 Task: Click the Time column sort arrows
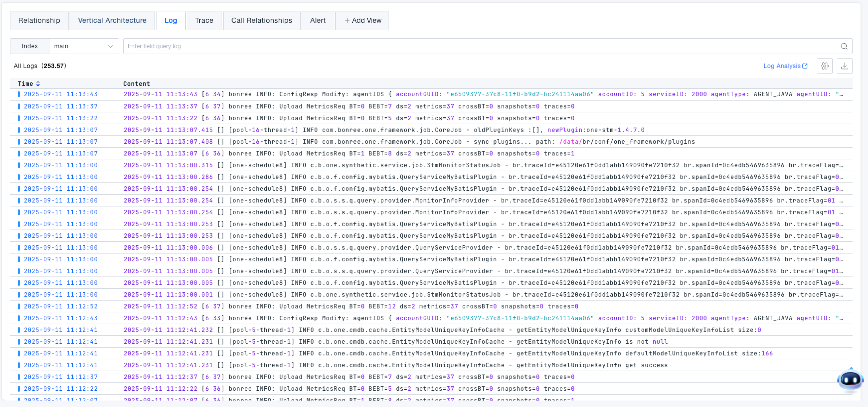click(38, 84)
